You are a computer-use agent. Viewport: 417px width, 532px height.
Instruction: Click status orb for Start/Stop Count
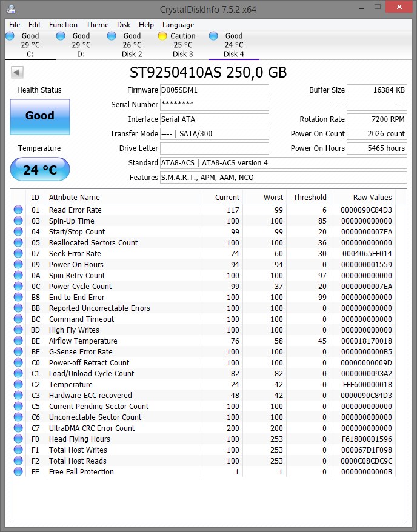[x=18, y=231]
